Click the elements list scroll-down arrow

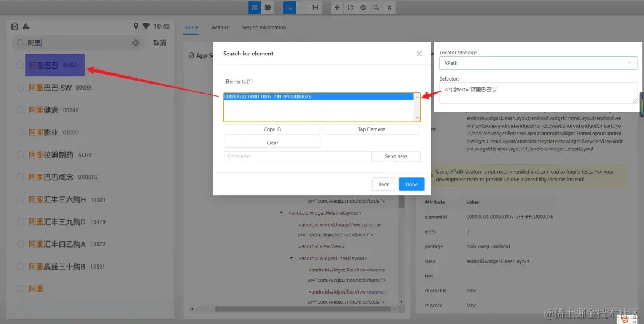(417, 118)
